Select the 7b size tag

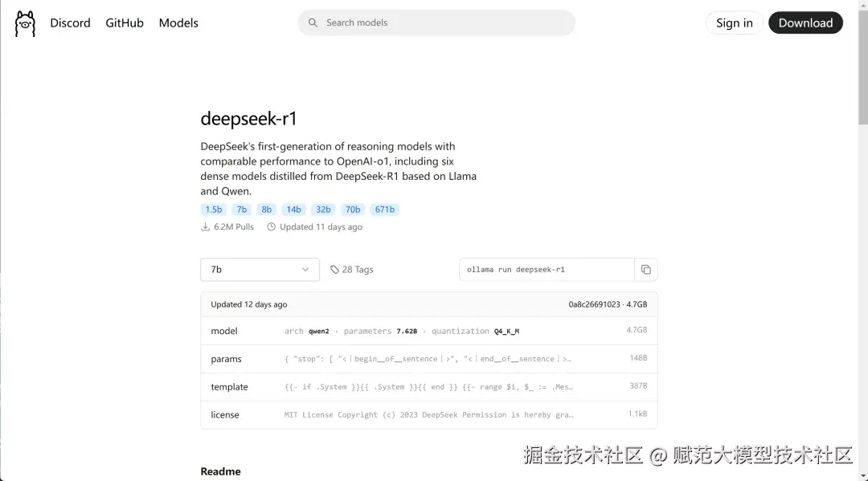click(x=242, y=210)
